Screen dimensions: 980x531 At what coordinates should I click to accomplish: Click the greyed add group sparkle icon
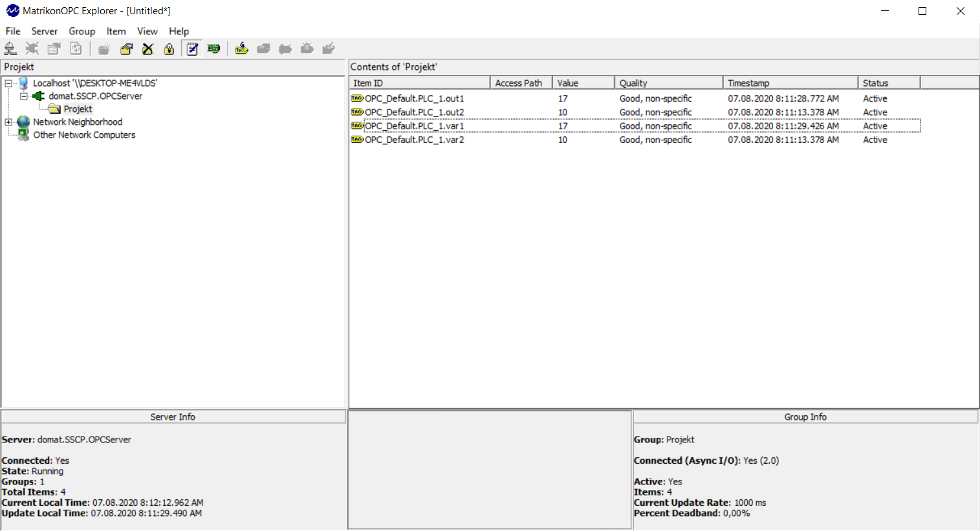coord(104,49)
